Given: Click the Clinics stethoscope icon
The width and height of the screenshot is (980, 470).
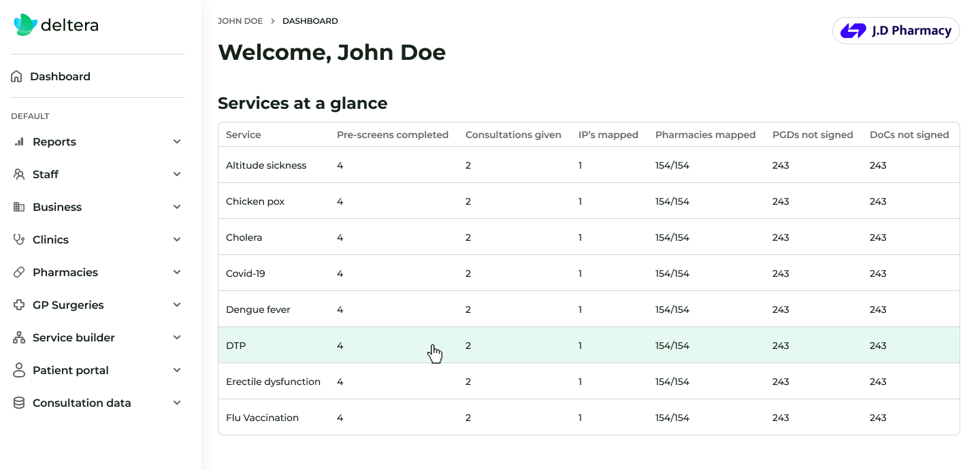Looking at the screenshot, I should point(19,239).
